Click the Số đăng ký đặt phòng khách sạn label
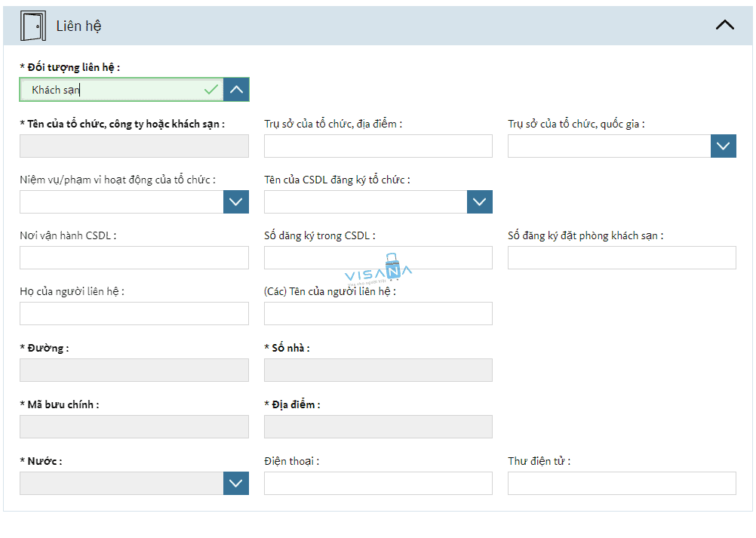Viewport: 756px width, 538px height. tap(585, 235)
